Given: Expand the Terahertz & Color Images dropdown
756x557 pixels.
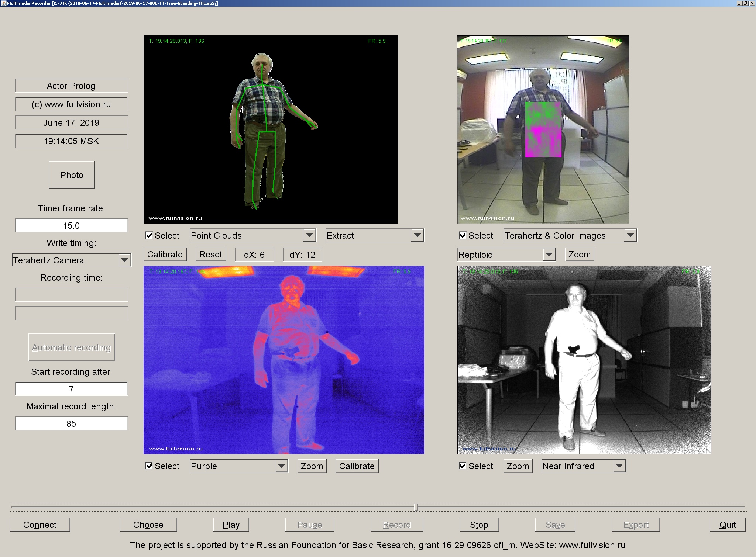Looking at the screenshot, I should click(570, 235).
